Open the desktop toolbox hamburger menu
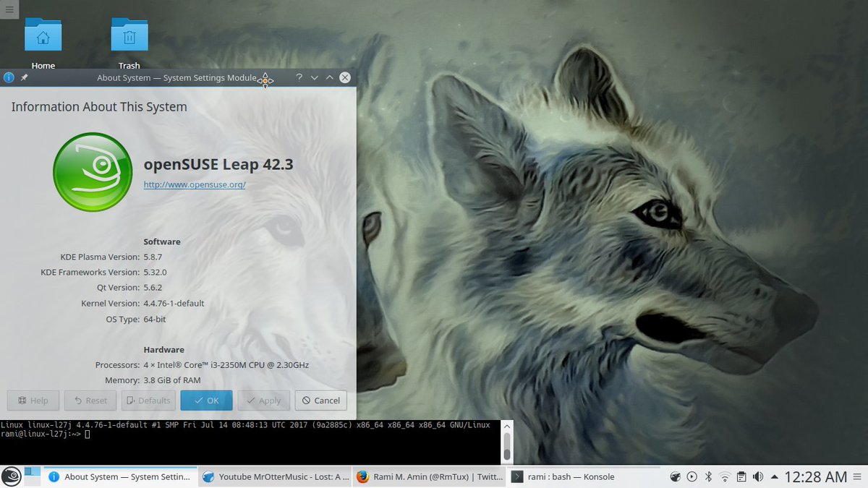868x488 pixels. [9, 9]
